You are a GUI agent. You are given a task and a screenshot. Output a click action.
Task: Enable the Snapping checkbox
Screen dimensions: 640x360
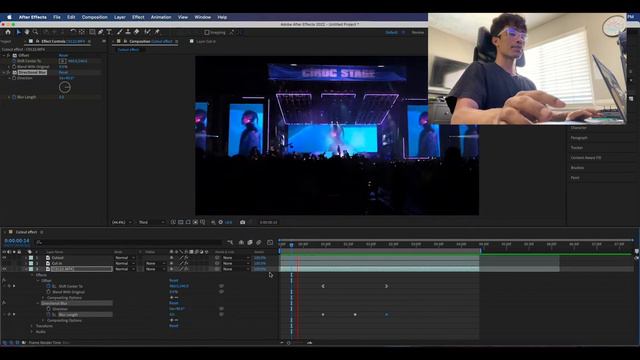207,32
